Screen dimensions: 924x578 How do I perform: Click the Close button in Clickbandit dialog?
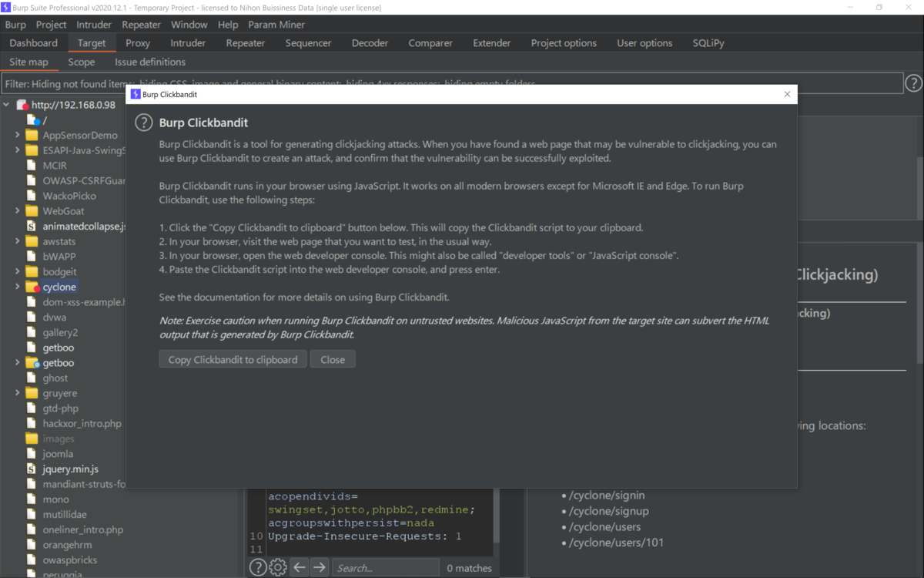(333, 359)
